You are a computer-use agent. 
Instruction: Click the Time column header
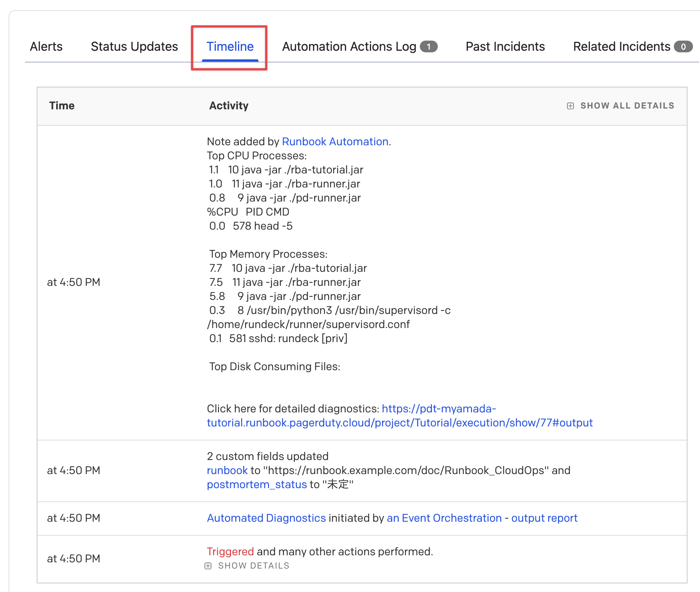click(x=62, y=105)
